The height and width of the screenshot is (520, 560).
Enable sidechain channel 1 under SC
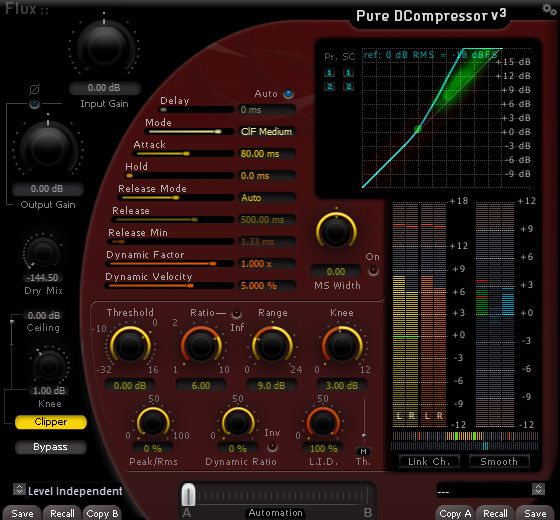point(348,72)
